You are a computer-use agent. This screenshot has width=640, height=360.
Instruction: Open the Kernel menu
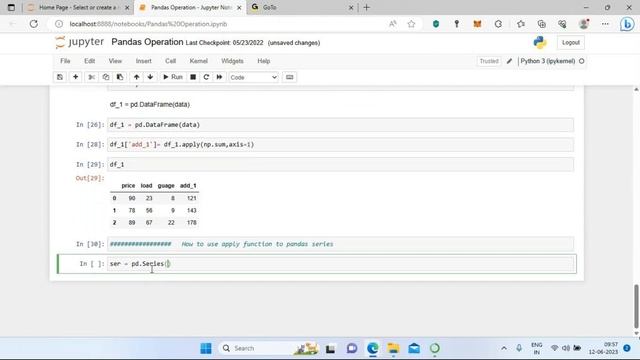click(198, 61)
